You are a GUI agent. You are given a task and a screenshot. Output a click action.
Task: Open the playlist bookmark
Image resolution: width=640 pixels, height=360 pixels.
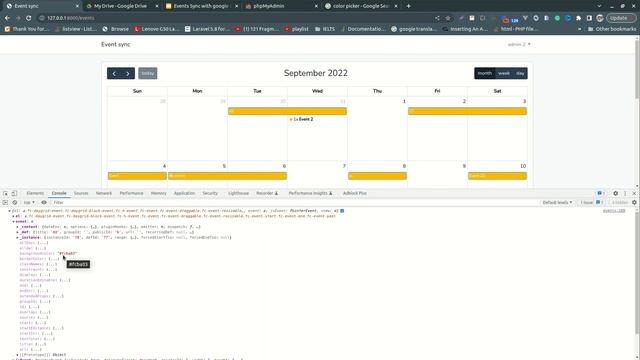(297, 29)
